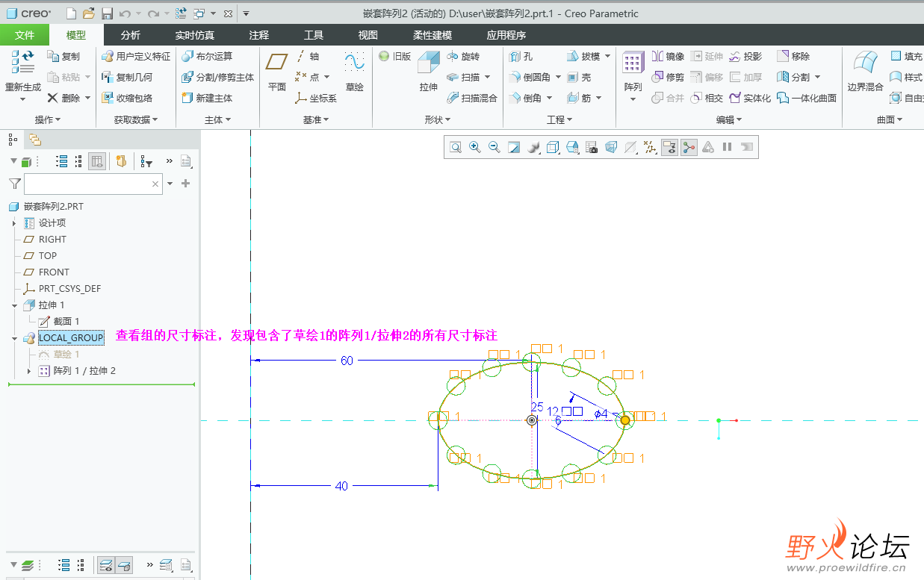Select the 拉伸 1 feature in tree
This screenshot has height=580, width=924.
[x=44, y=305]
